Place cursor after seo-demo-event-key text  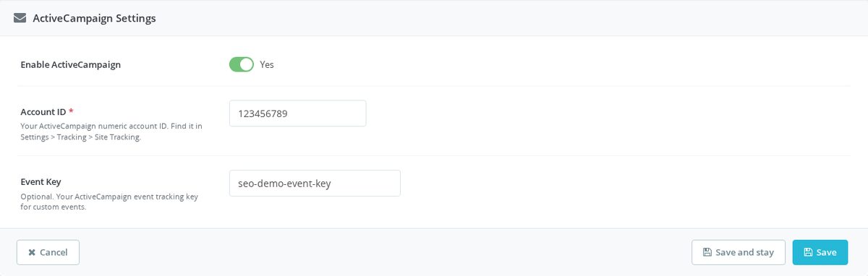coord(333,183)
